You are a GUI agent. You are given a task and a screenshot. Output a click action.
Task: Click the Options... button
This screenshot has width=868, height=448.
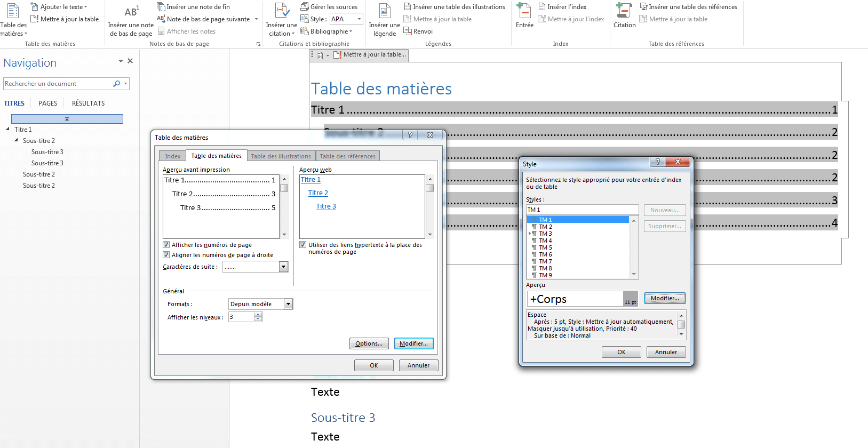point(369,343)
